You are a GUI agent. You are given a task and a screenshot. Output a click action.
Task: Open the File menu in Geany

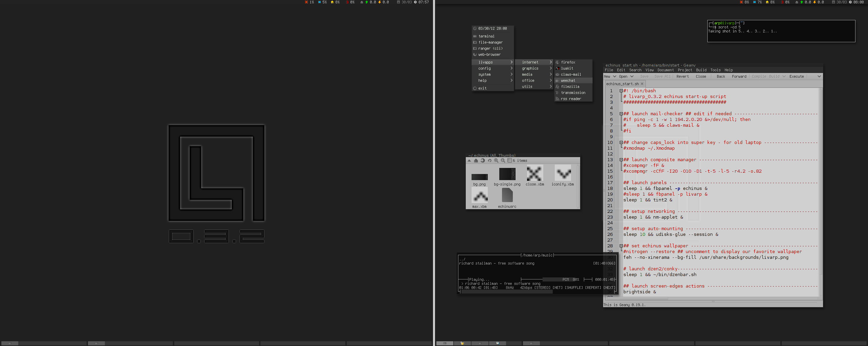tap(609, 70)
